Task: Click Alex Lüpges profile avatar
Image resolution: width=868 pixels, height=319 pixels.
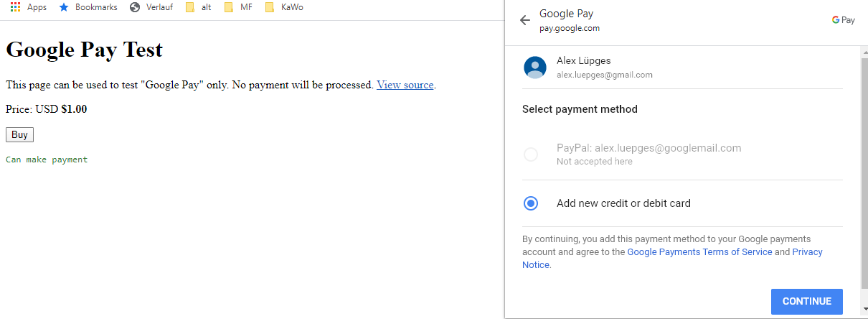Action: pyautogui.click(x=535, y=68)
